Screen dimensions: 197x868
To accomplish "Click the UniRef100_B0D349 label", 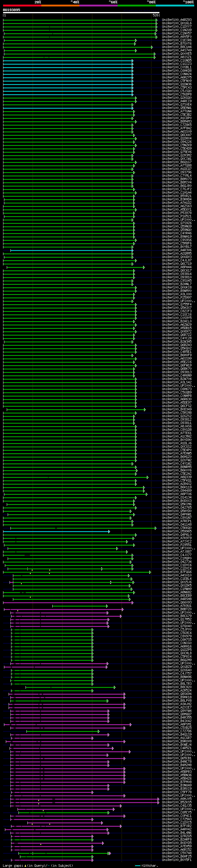I will [177, 410].
